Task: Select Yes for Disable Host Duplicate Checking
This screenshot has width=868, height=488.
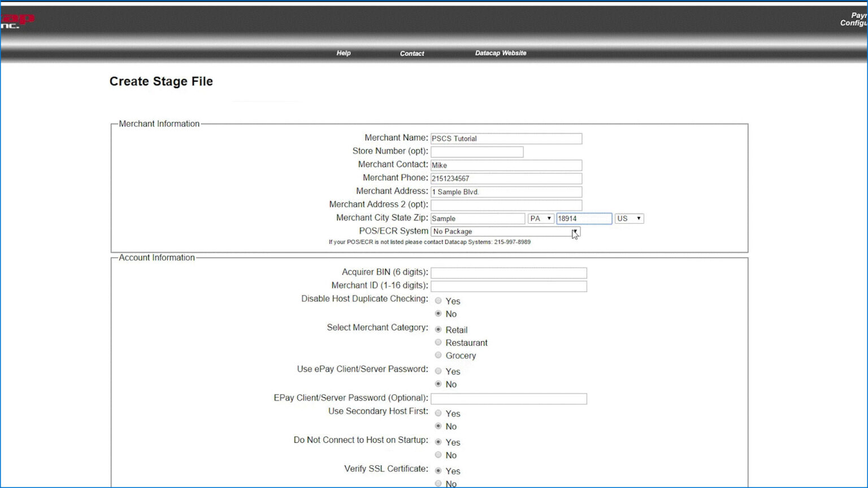Action: point(439,300)
